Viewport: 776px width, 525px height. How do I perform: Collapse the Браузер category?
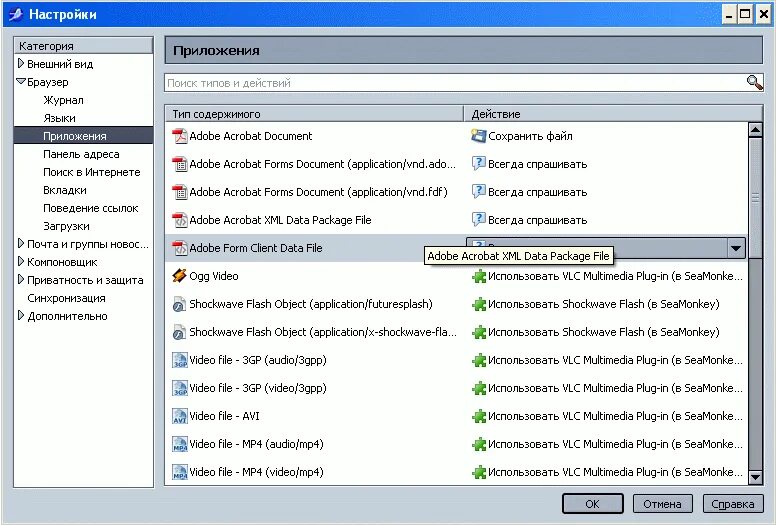pyautogui.click(x=21, y=81)
